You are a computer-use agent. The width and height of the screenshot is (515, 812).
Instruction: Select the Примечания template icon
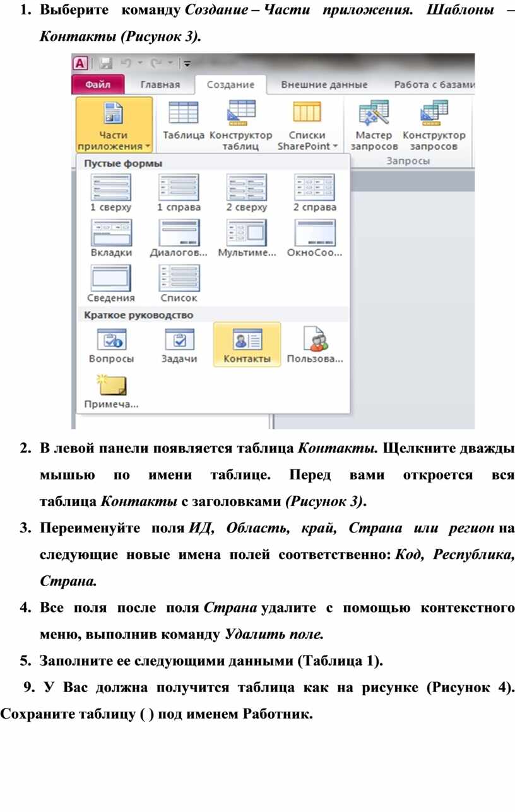tap(112, 391)
